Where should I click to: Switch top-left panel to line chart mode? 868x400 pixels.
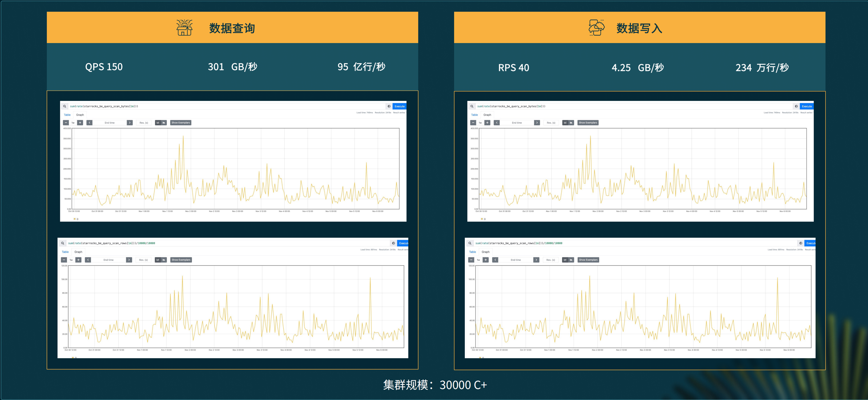(x=158, y=123)
